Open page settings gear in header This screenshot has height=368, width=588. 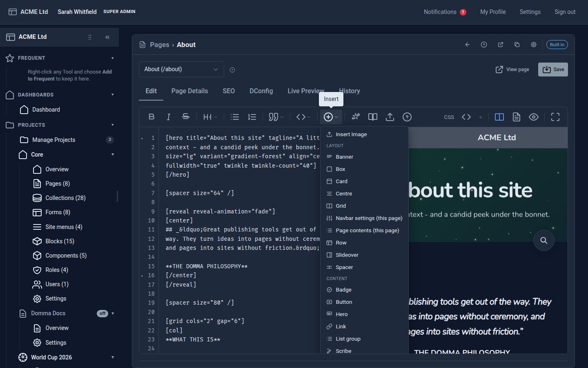(534, 45)
